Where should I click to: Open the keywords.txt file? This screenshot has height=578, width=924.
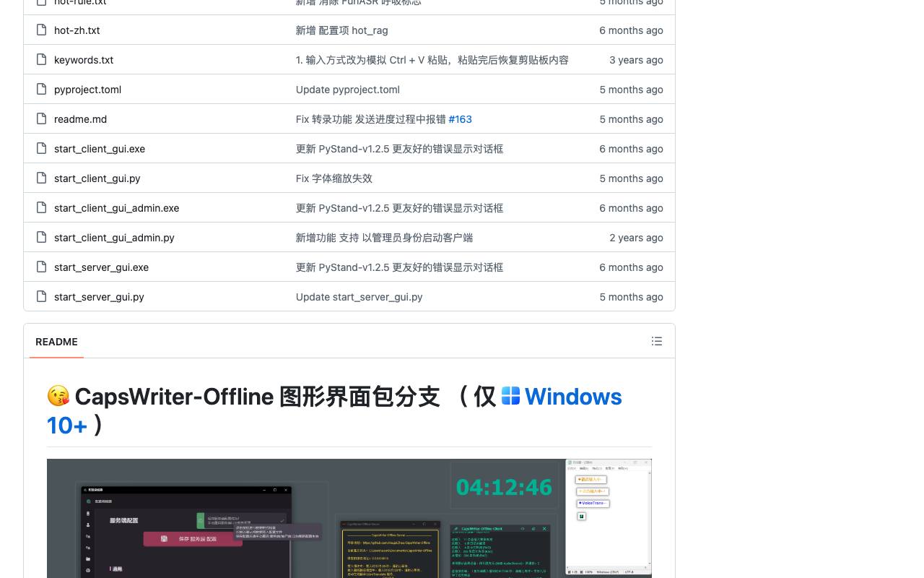[x=84, y=60]
